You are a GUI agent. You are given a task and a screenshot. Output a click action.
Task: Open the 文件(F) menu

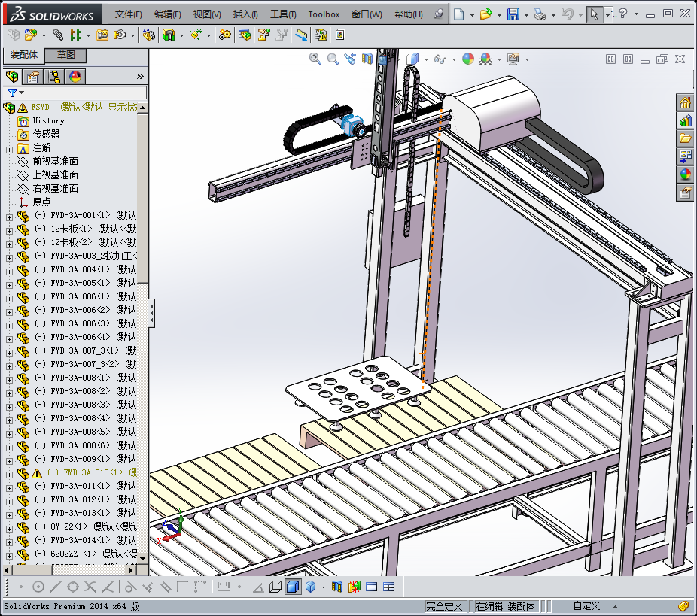(128, 14)
